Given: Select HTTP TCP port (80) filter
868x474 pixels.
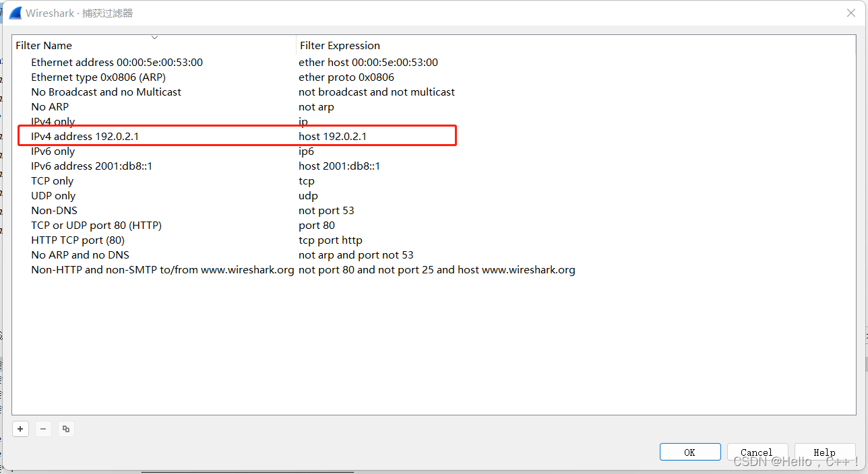Looking at the screenshot, I should (77, 240).
